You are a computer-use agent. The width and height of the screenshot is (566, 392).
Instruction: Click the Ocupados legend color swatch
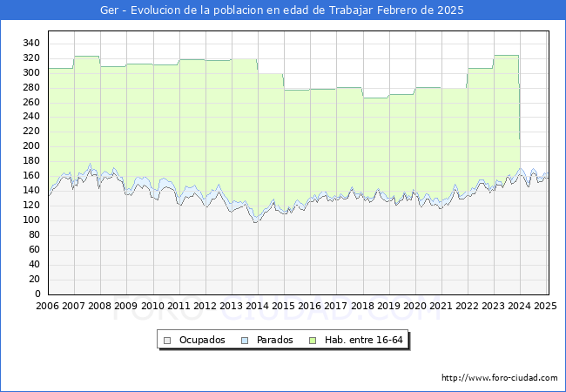pos(167,341)
